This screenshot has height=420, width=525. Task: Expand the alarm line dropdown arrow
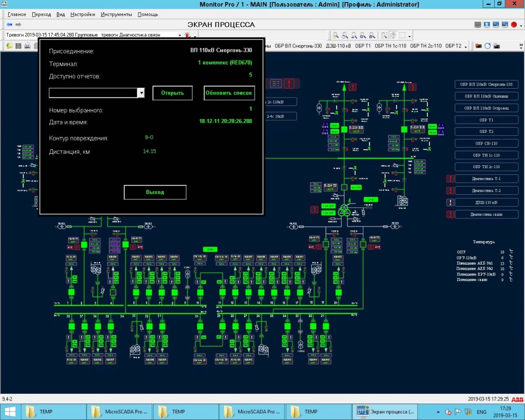pos(180,35)
